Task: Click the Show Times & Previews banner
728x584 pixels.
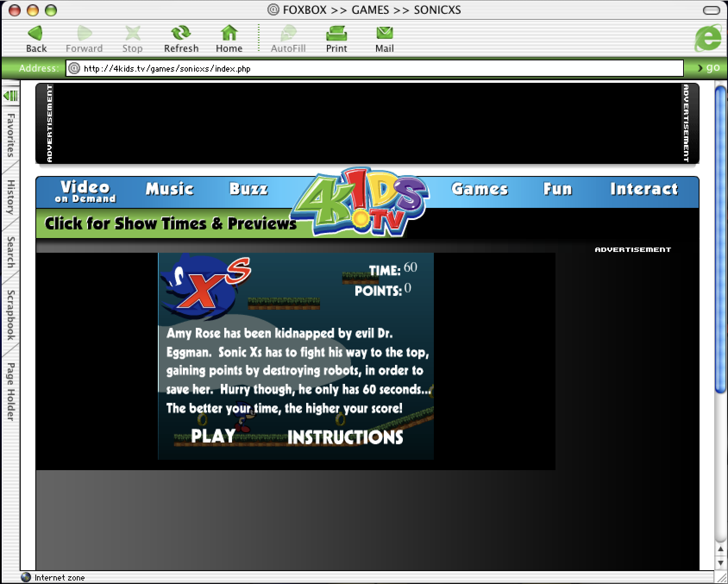Action: point(171,223)
